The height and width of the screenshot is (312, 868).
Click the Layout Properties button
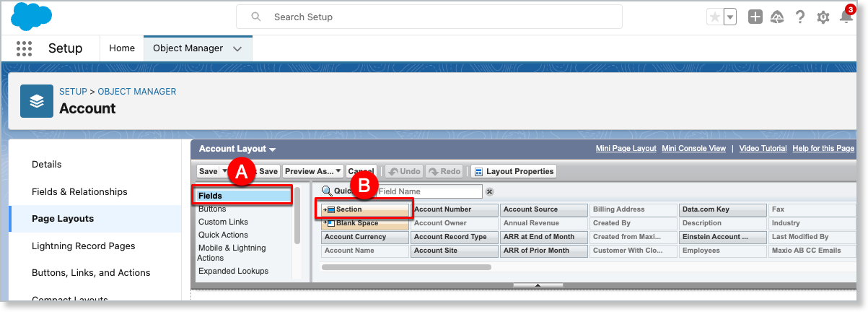513,171
